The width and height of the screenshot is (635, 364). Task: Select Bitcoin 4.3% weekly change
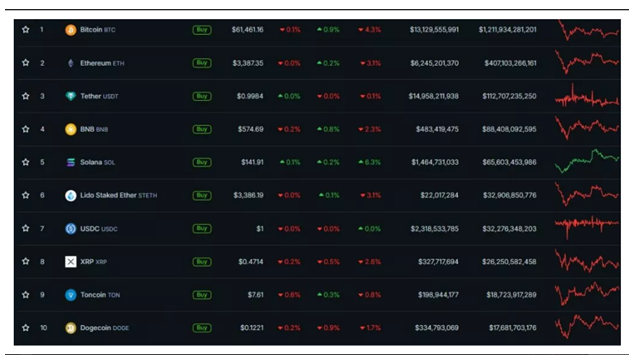[369, 30]
